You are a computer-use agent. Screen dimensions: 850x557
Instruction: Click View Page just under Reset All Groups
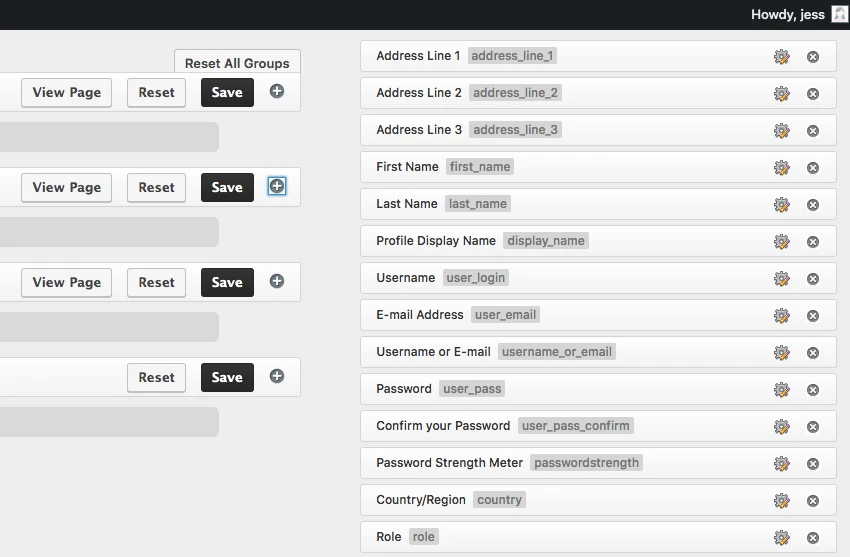pos(67,92)
